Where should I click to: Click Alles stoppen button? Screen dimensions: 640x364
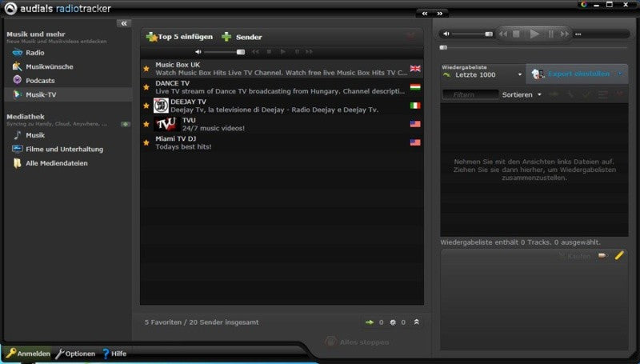pyautogui.click(x=357, y=342)
